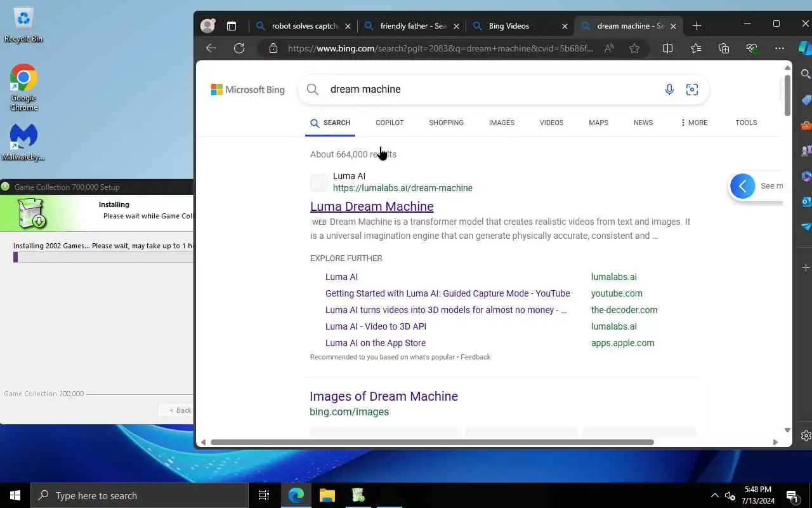Open the COPILOT search tab
The width and height of the screenshot is (812, 508).
390,123
